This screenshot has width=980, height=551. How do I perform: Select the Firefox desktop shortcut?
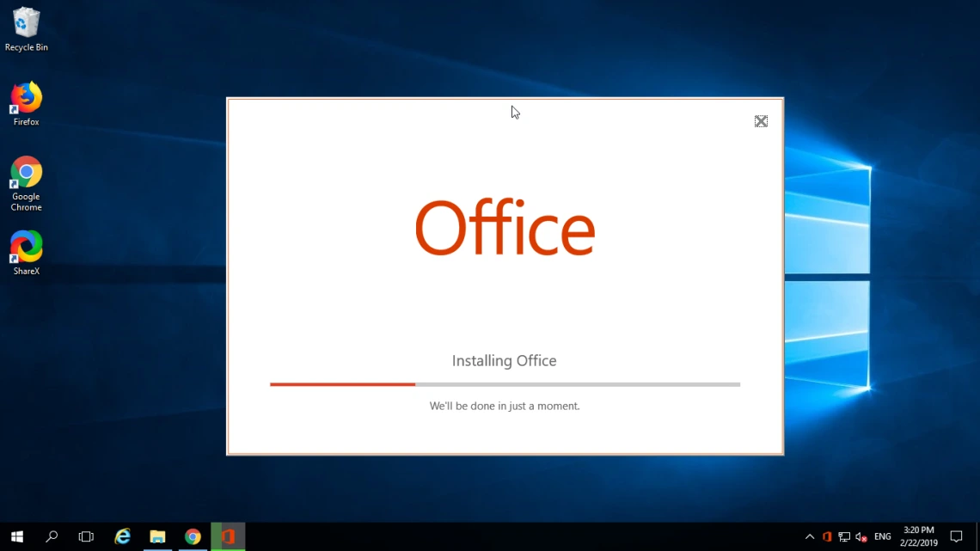(27, 104)
